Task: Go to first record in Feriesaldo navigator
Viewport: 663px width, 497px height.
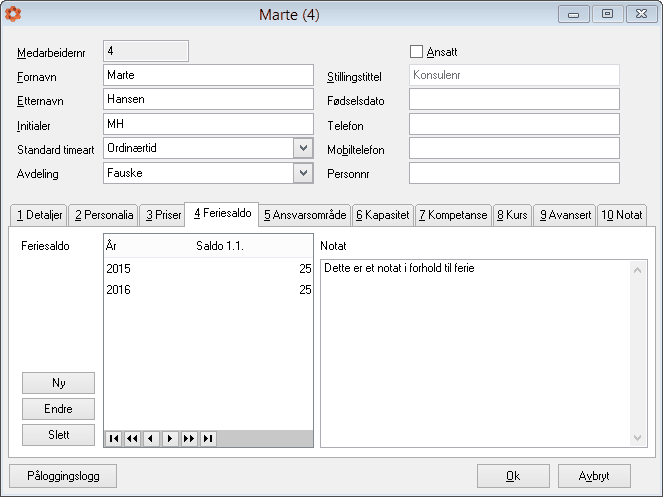Action: coord(114,439)
